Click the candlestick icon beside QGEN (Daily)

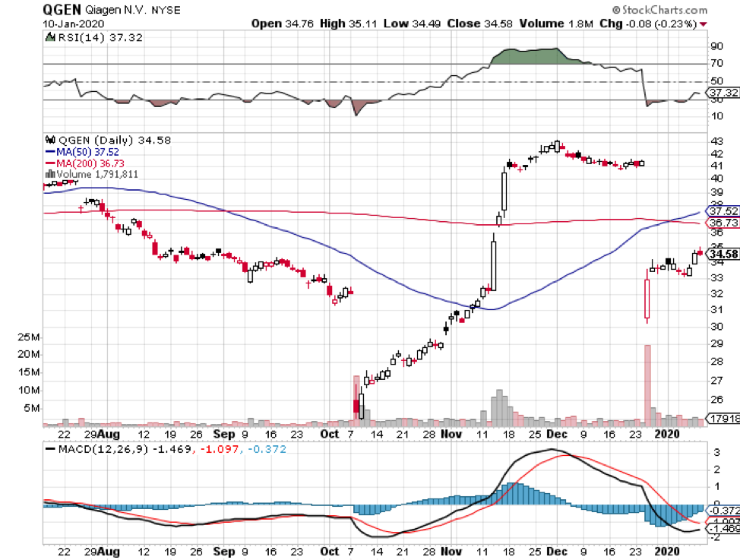[50, 140]
